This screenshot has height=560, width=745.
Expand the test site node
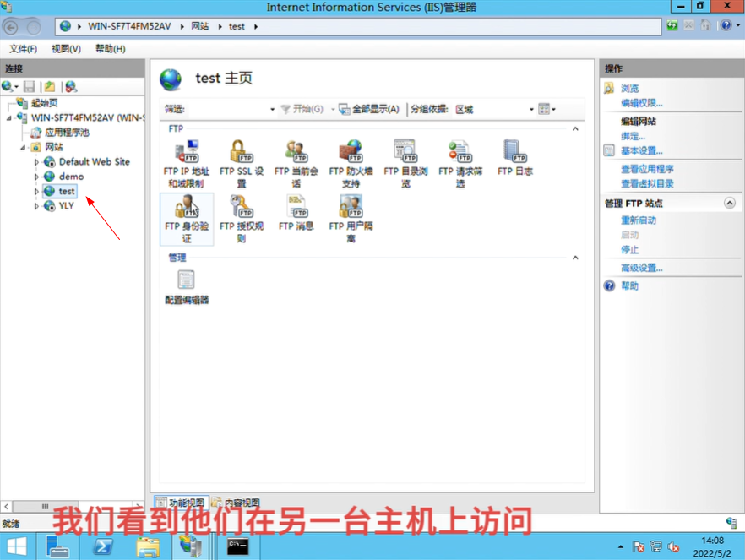pyautogui.click(x=36, y=192)
